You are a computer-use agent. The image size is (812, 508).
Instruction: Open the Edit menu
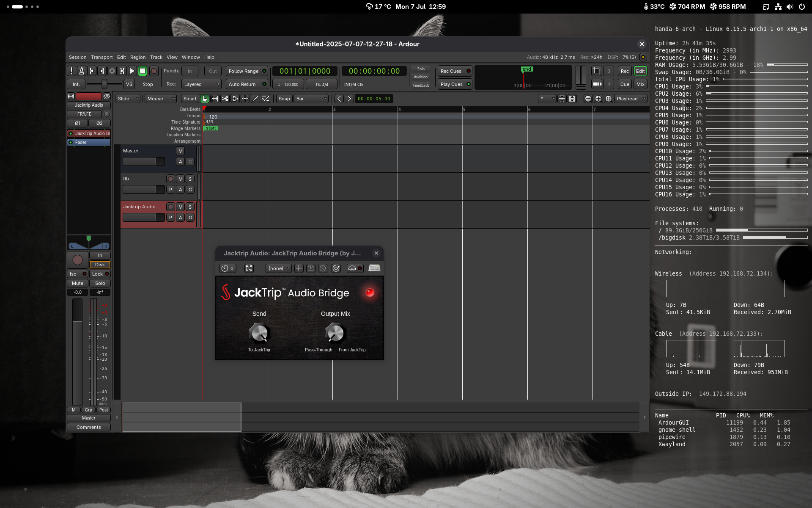pos(121,57)
